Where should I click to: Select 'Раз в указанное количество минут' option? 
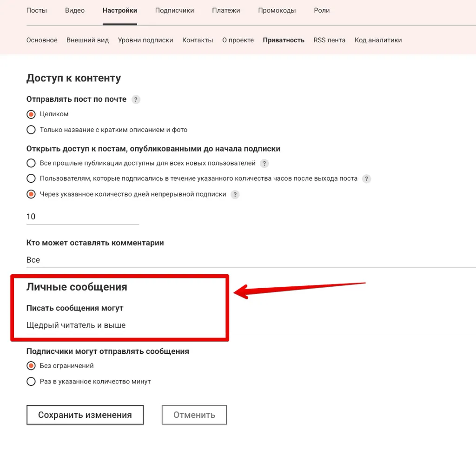31,382
